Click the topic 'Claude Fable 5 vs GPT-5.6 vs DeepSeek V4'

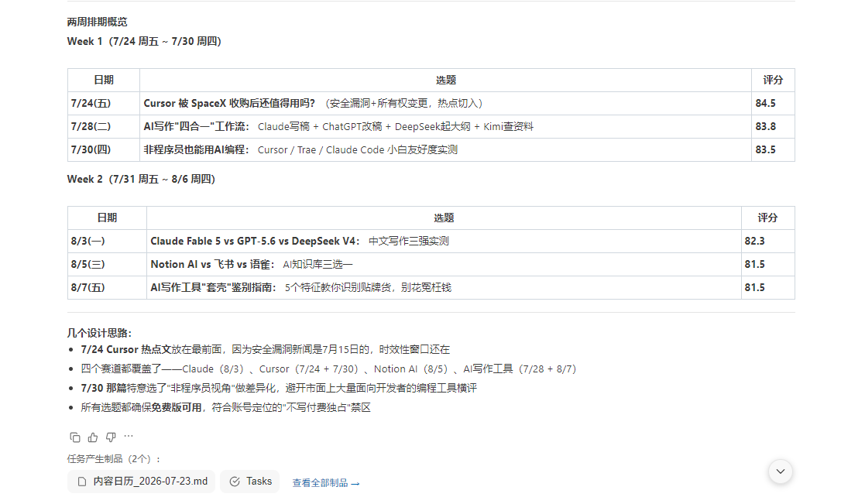pyautogui.click(x=255, y=242)
